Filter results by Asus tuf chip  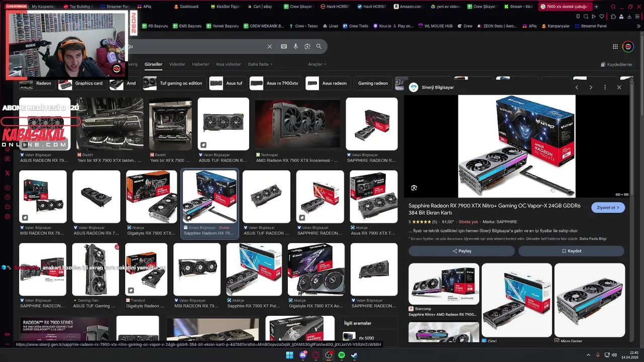click(x=227, y=83)
